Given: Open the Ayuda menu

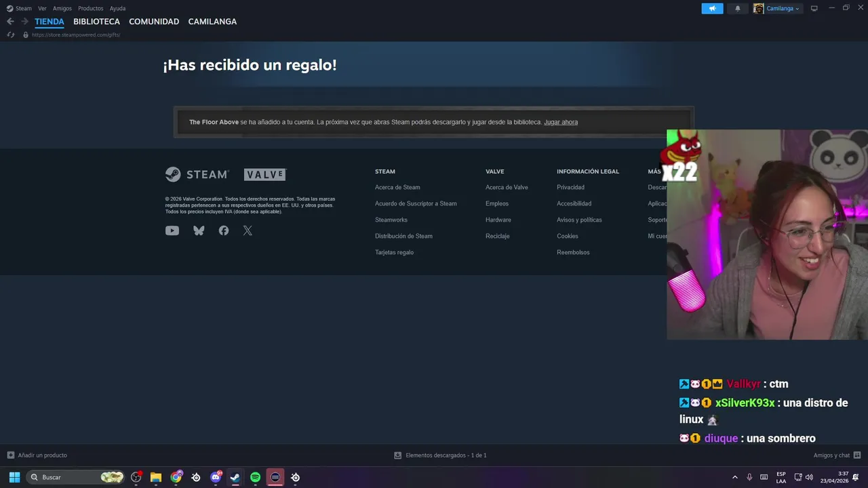Looking at the screenshot, I should (x=117, y=8).
